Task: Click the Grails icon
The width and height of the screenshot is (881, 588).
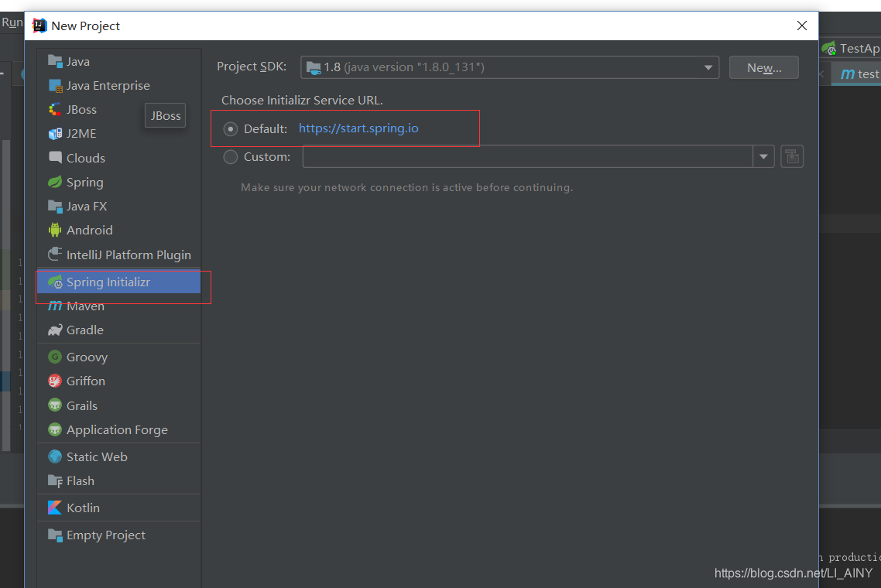Action: (x=55, y=405)
